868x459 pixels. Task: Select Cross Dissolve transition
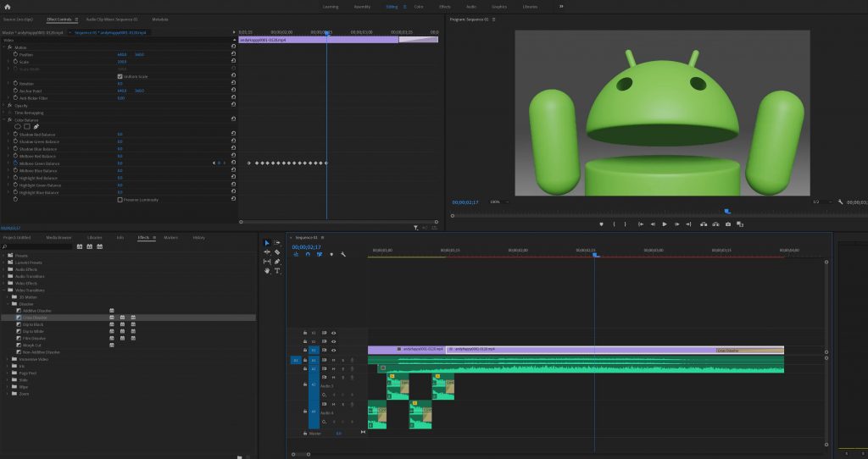coord(35,318)
